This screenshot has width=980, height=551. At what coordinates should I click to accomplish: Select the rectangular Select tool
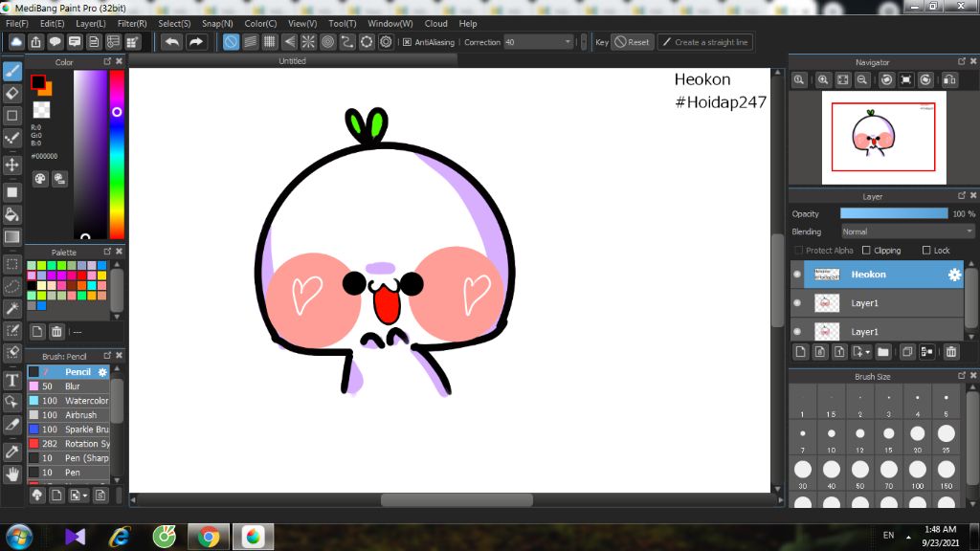coord(11,264)
